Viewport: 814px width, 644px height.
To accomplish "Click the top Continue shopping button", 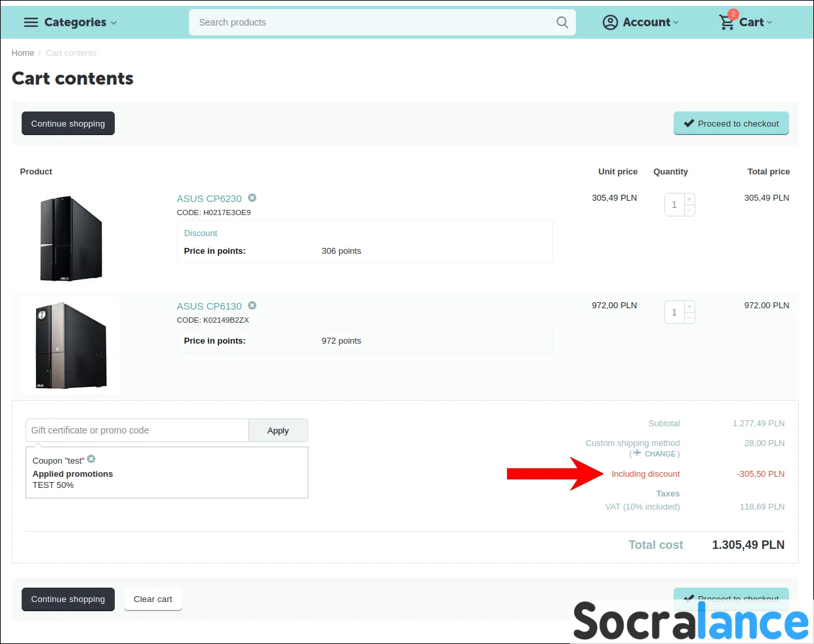I will 68,123.
